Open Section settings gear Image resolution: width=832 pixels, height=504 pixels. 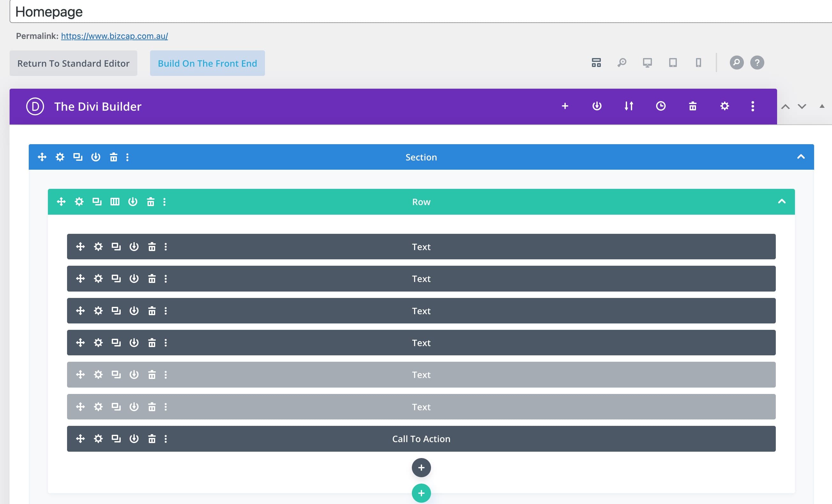coord(60,157)
